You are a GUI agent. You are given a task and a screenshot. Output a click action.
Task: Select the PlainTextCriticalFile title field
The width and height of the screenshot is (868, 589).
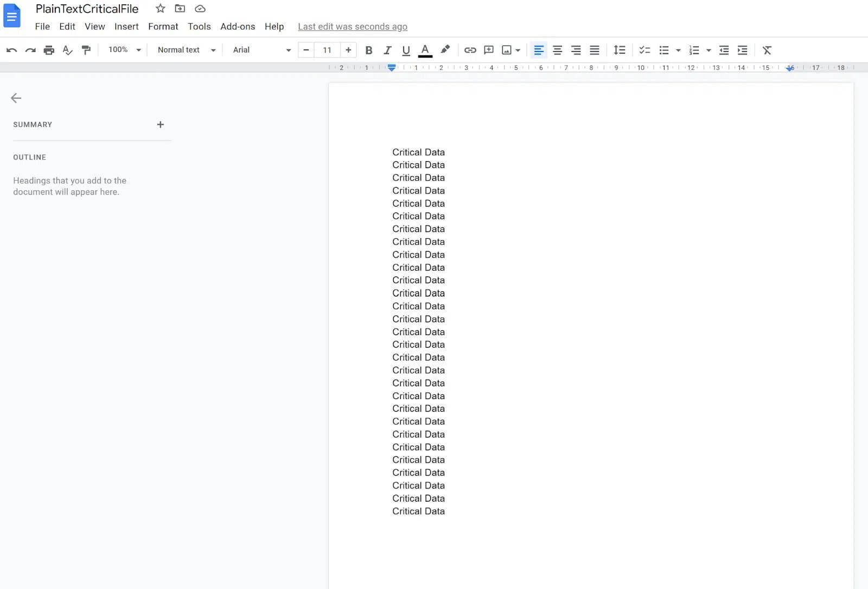click(86, 9)
